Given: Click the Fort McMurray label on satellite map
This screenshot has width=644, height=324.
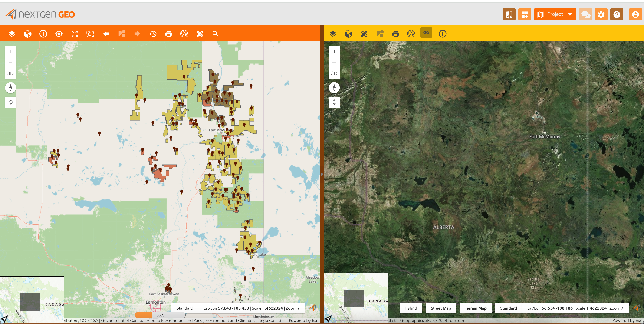Looking at the screenshot, I should pyautogui.click(x=545, y=136).
